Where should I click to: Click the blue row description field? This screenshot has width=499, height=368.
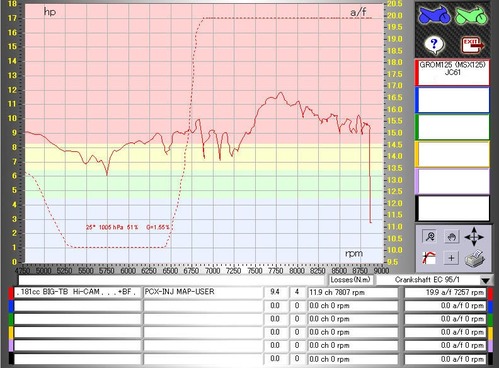click(78, 306)
